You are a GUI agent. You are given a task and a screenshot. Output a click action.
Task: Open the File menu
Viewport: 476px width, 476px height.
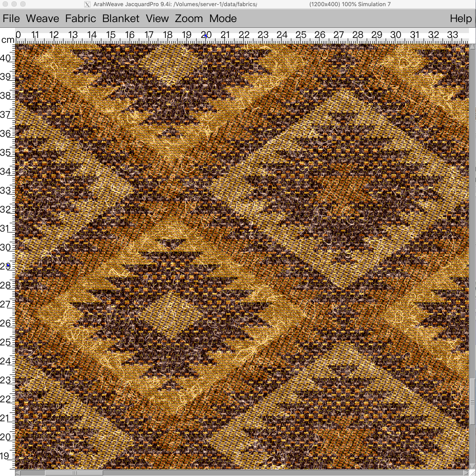11,19
